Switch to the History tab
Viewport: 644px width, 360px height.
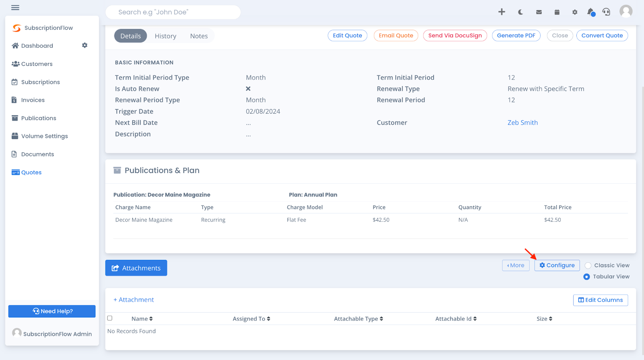165,36
